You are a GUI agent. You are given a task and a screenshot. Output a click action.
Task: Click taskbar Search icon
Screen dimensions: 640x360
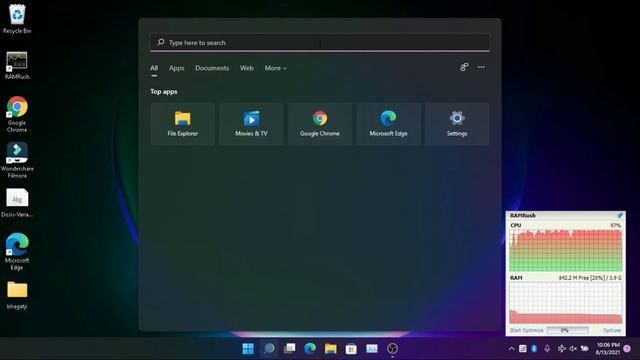tap(269, 349)
